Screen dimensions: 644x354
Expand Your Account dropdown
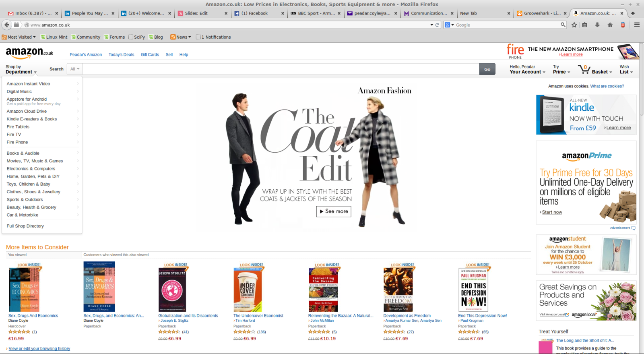click(x=528, y=69)
